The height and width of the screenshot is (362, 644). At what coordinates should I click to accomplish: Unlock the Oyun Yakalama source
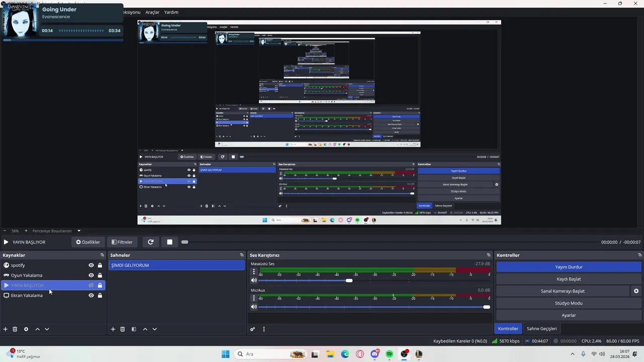(100, 276)
